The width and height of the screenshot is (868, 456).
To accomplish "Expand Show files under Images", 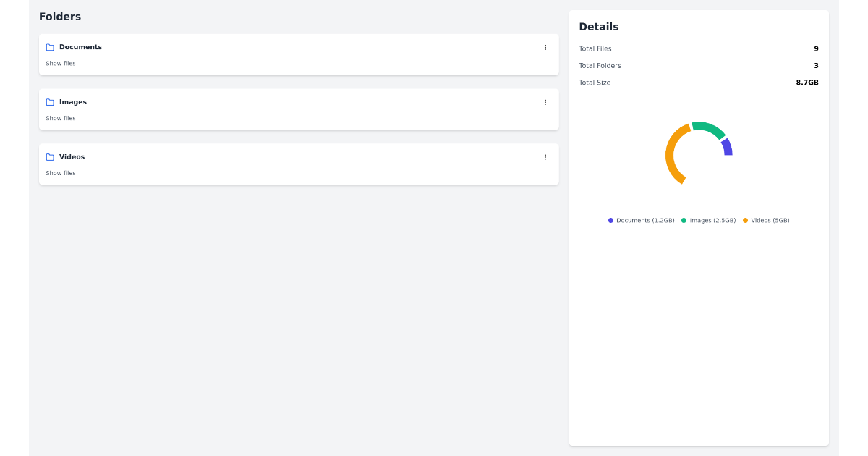I will (x=61, y=119).
